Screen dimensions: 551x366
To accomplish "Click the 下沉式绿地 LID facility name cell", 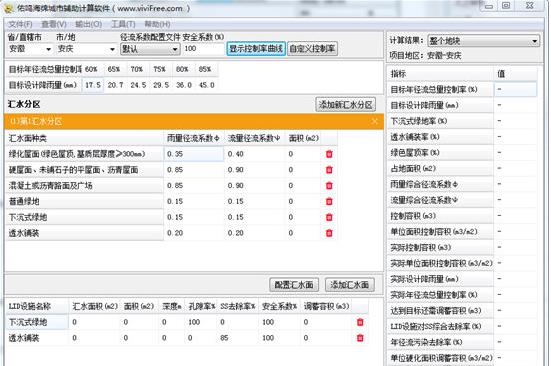I will tap(37, 322).
